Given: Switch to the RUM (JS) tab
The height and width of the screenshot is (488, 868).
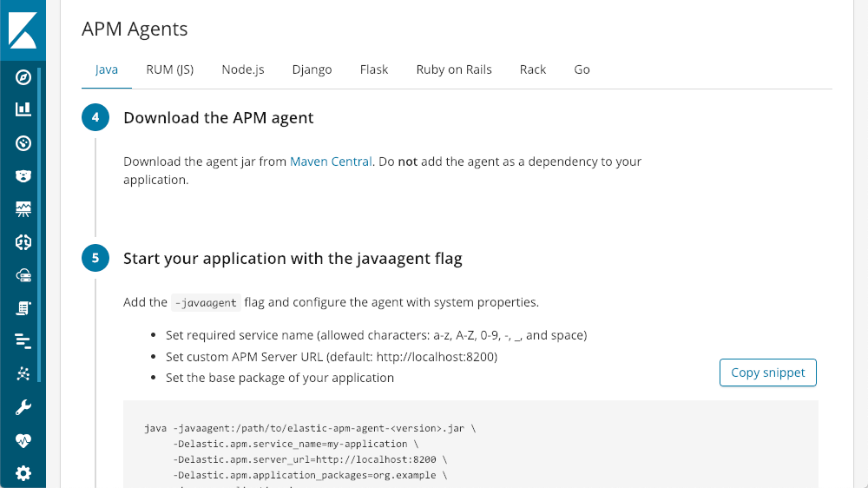Looking at the screenshot, I should (169, 69).
